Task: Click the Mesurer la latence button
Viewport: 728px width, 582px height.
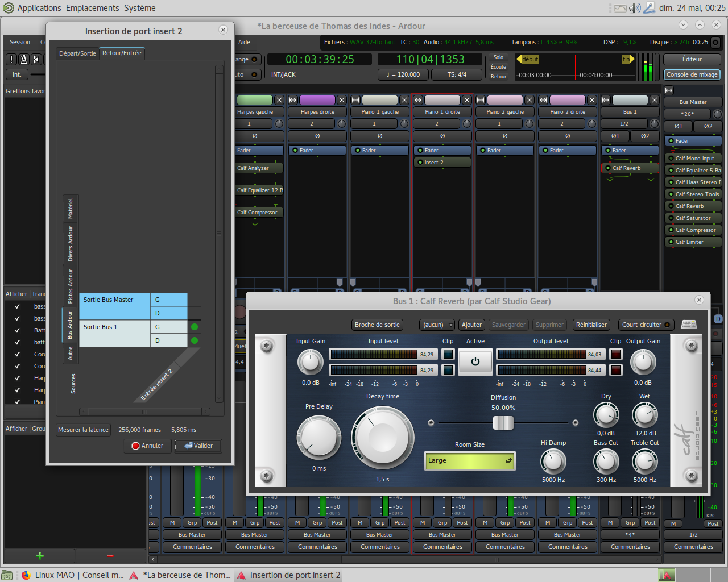Action: (83, 430)
